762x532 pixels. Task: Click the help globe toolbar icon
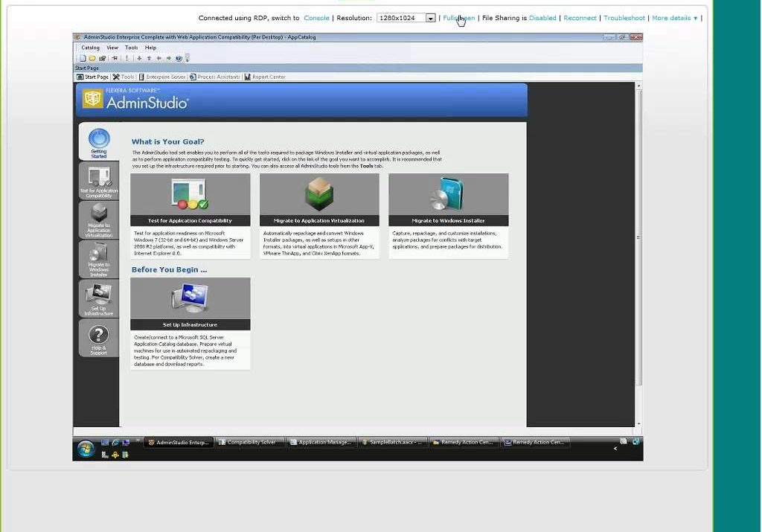tap(179, 58)
